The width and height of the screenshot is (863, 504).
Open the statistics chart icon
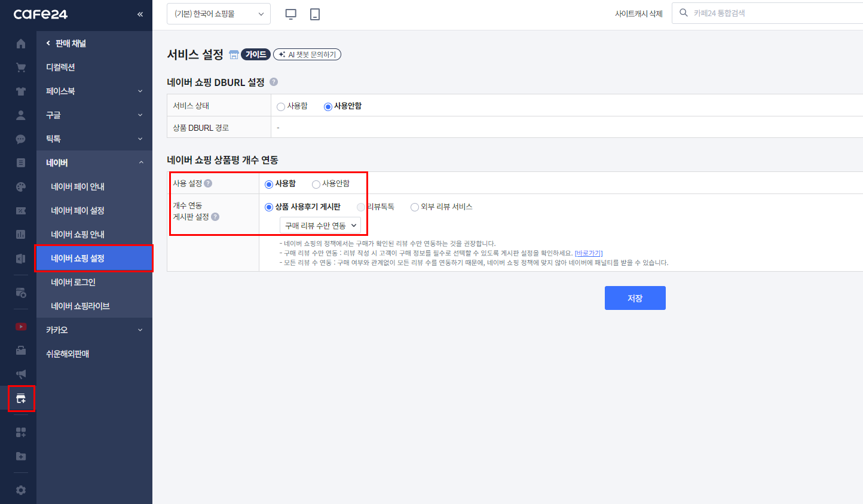point(21,235)
